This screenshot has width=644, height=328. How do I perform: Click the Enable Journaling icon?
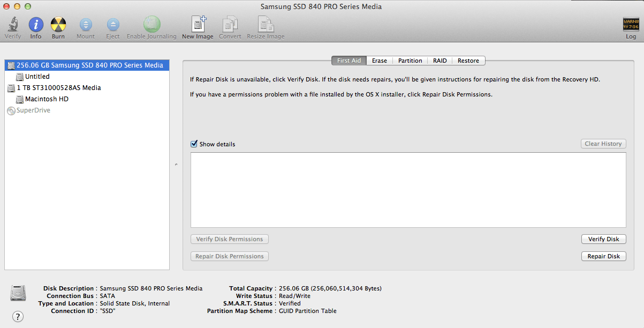click(x=151, y=24)
